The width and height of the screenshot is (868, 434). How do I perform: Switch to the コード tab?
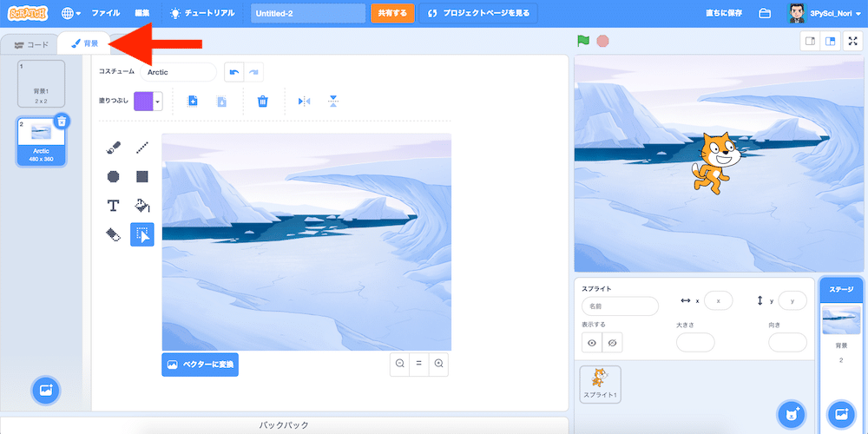(31, 45)
